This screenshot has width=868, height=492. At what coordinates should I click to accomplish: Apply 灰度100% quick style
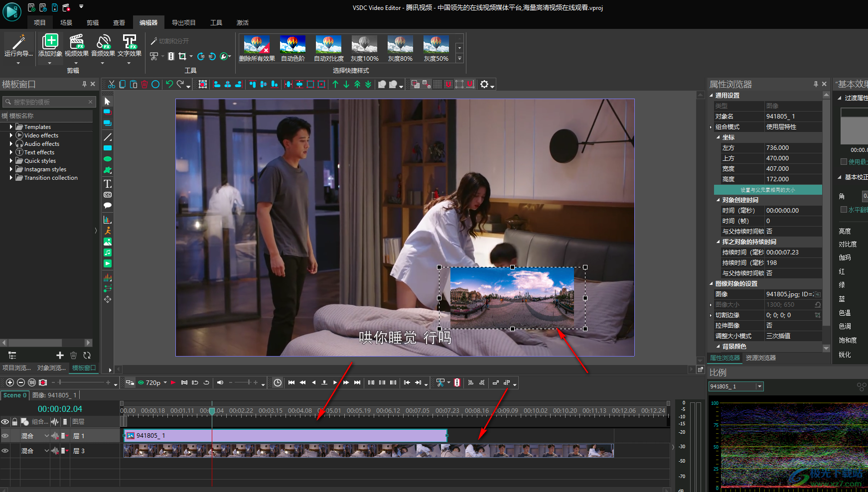[x=365, y=48]
